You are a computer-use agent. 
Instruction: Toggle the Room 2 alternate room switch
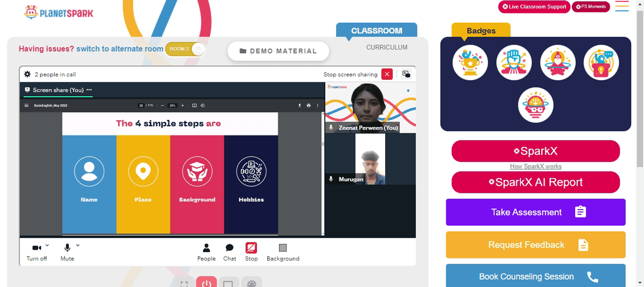[185, 49]
